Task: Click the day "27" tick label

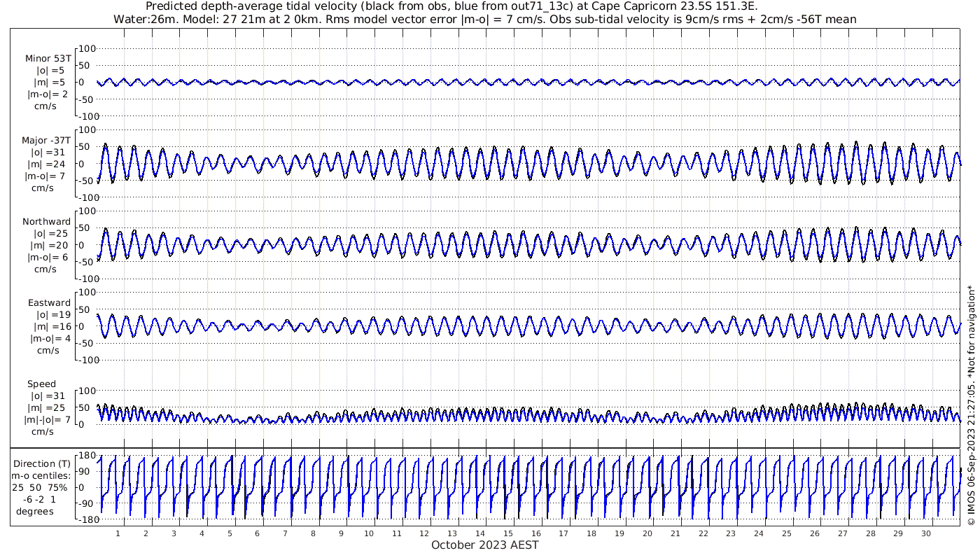Action: [x=842, y=533]
